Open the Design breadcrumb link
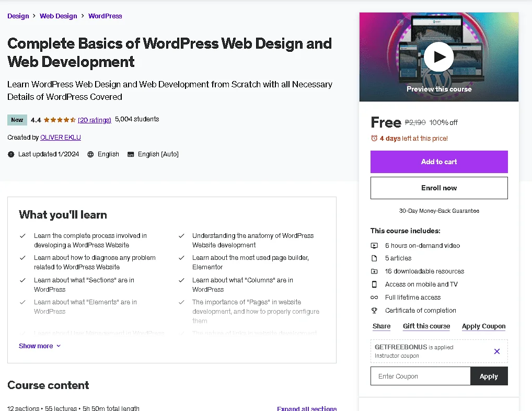The image size is (532, 411). [18, 16]
